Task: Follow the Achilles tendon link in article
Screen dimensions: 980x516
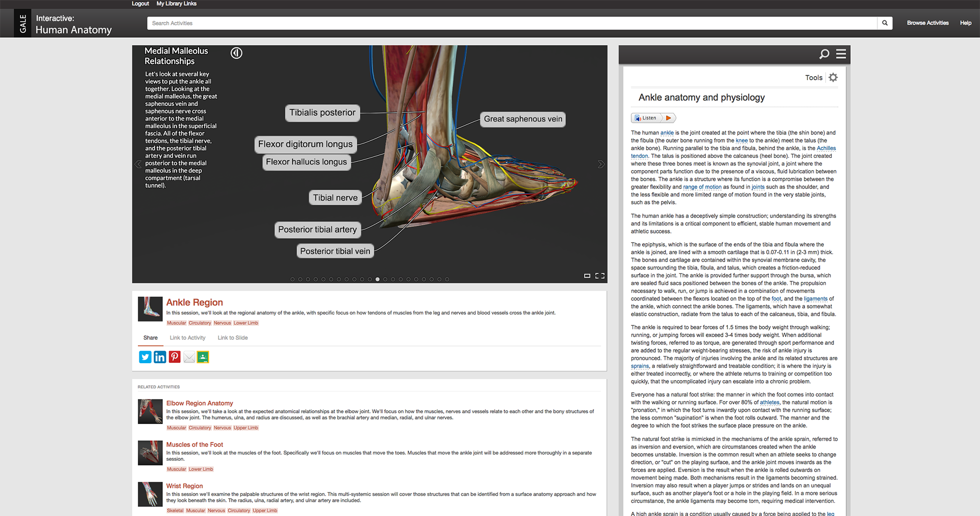Action: click(826, 149)
